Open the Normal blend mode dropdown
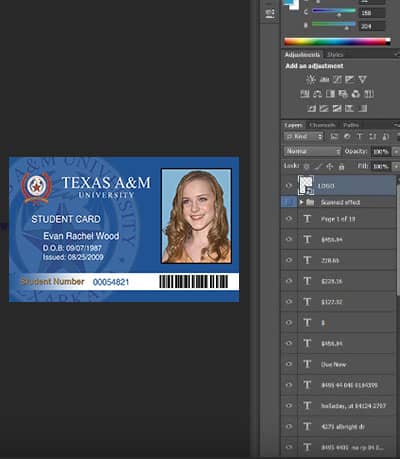 pyautogui.click(x=313, y=151)
